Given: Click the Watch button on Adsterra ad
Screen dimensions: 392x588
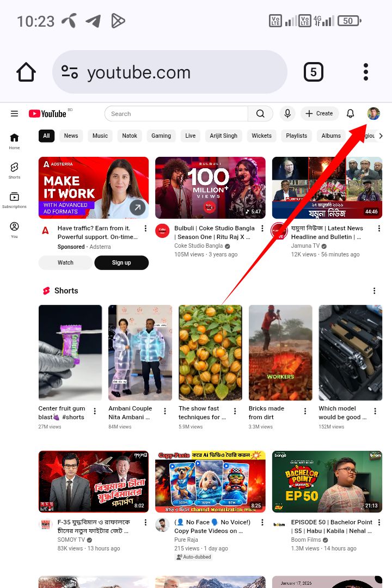Looking at the screenshot, I should [65, 262].
